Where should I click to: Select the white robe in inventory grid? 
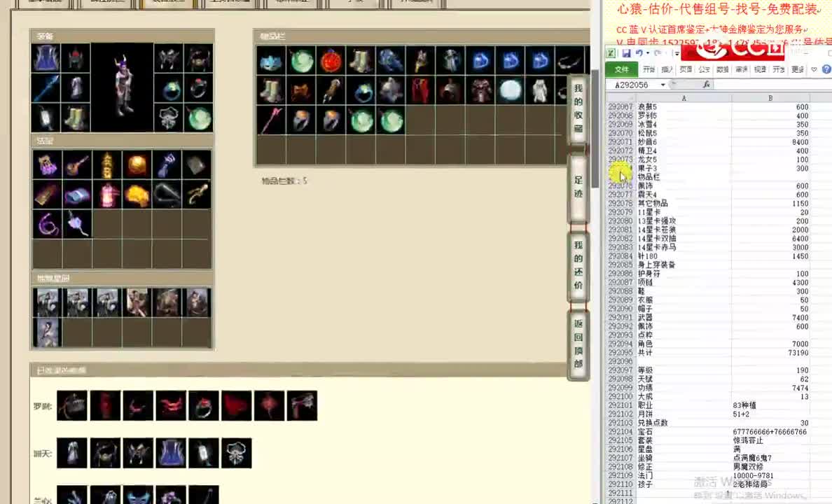(540, 91)
